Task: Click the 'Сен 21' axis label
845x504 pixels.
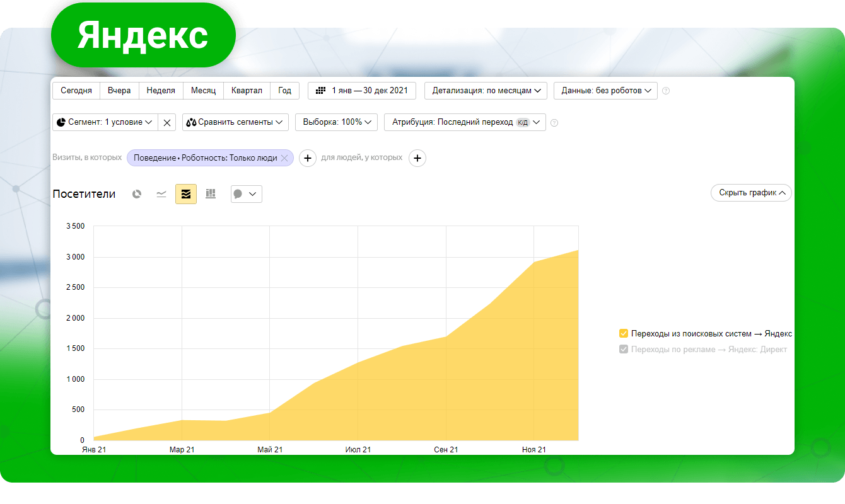Action: tap(446, 450)
